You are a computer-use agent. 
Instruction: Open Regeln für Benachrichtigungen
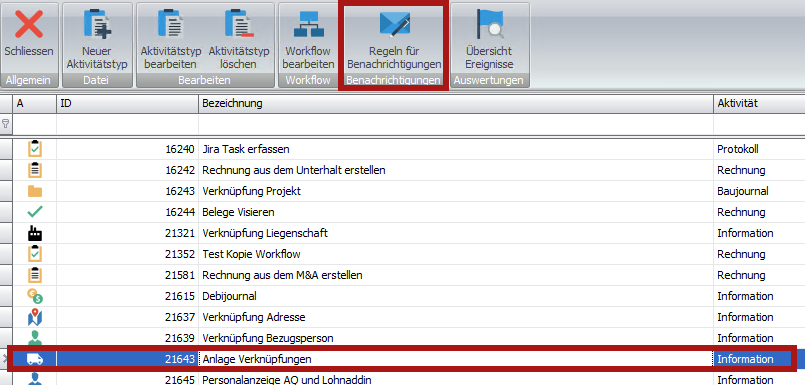tap(394, 38)
